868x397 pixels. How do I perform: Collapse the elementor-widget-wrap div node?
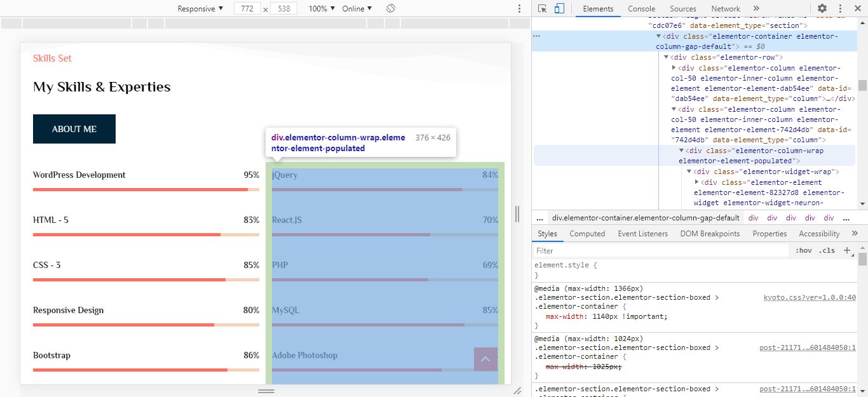[x=689, y=172]
